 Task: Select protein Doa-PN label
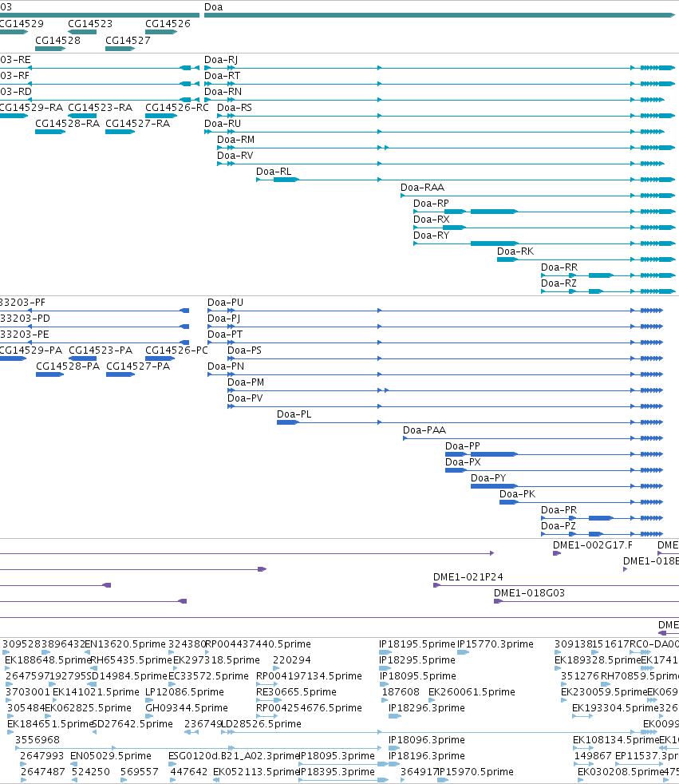(x=226, y=367)
